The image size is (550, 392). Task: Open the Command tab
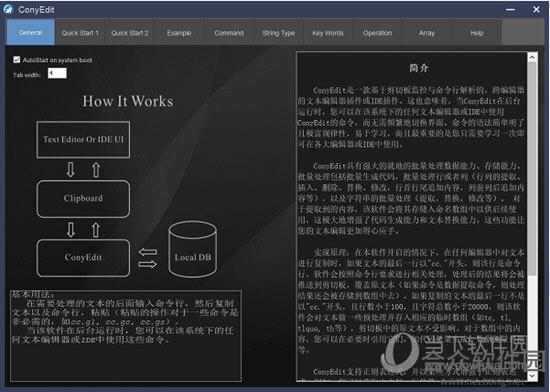229,33
